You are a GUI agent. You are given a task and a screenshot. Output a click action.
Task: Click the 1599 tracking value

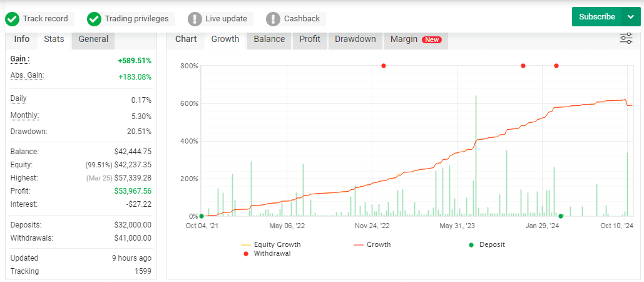click(x=144, y=271)
